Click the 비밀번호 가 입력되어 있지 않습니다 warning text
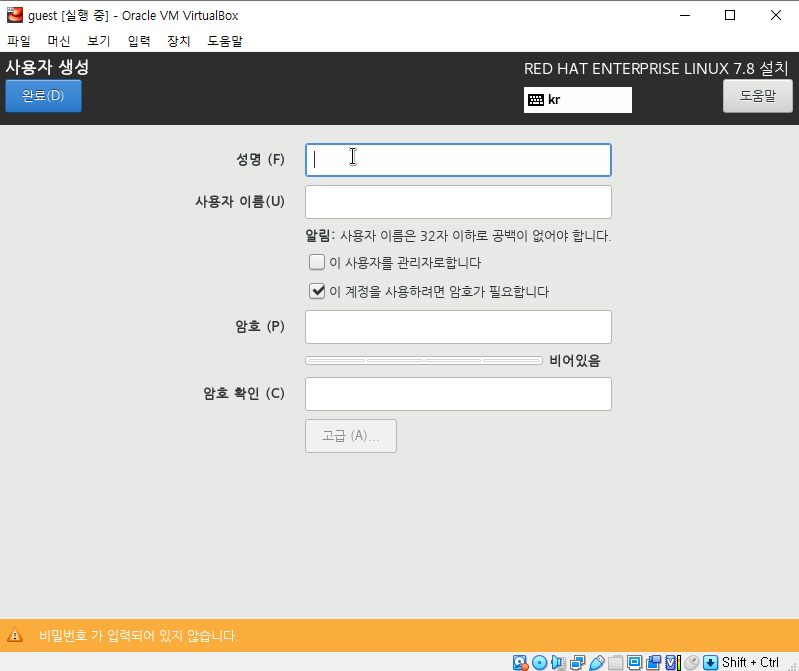Screen dimensions: 799x671 (x=139, y=636)
